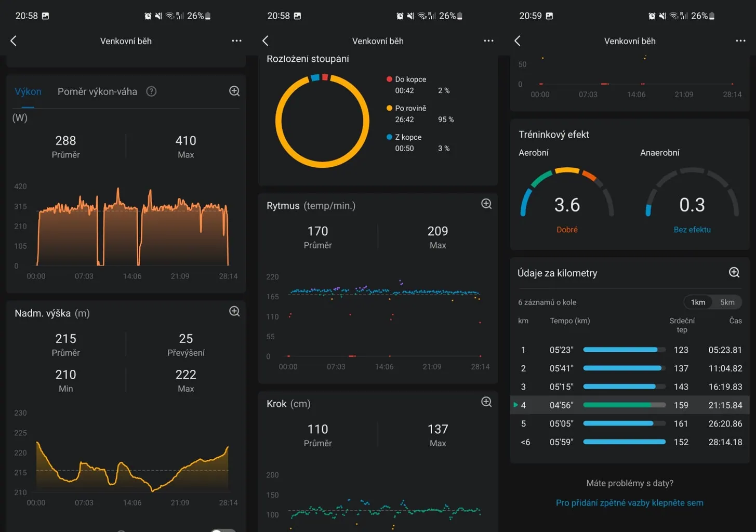756x532 pixels.
Task: Toggle the switch below the elevation chart
Action: tap(223, 530)
